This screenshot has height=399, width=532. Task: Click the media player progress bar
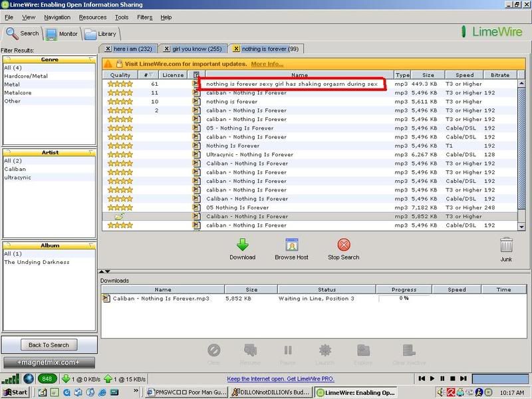click(x=500, y=378)
